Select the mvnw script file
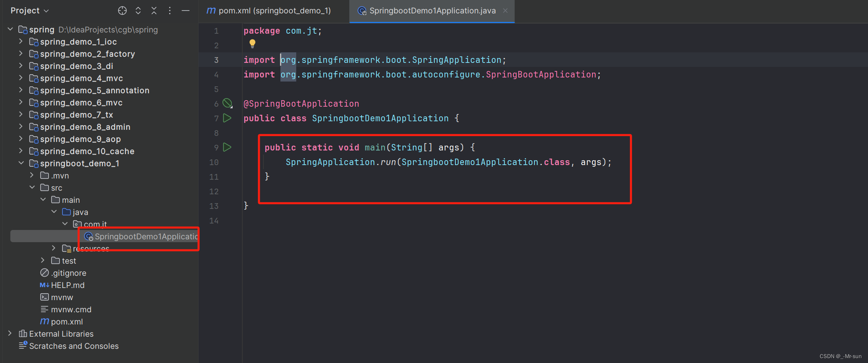The image size is (868, 363). pos(56,297)
